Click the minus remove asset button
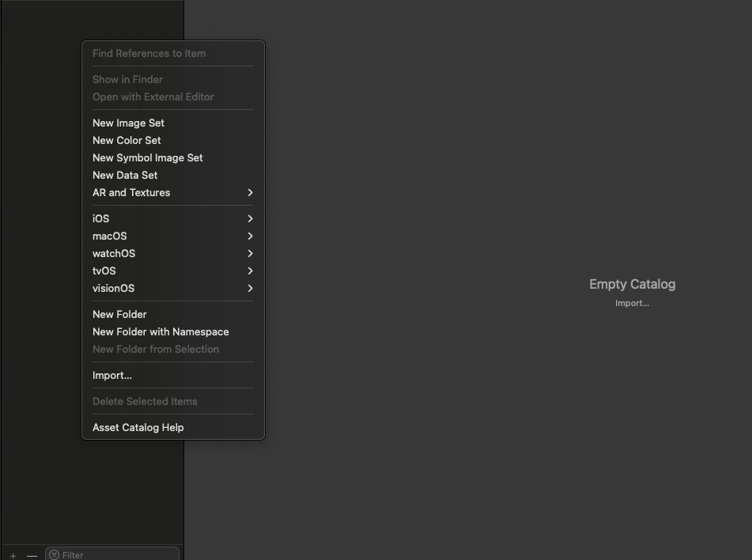This screenshot has width=752, height=560. [32, 556]
